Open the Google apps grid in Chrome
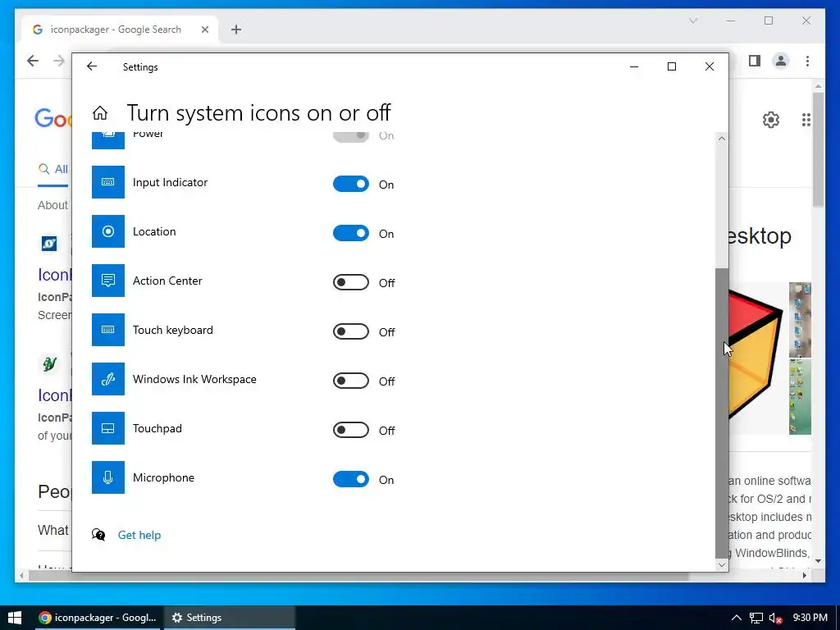 point(806,120)
